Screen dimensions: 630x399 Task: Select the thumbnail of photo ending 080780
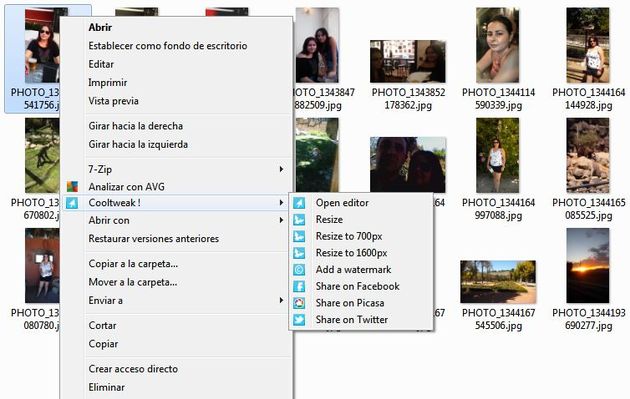pos(42,266)
